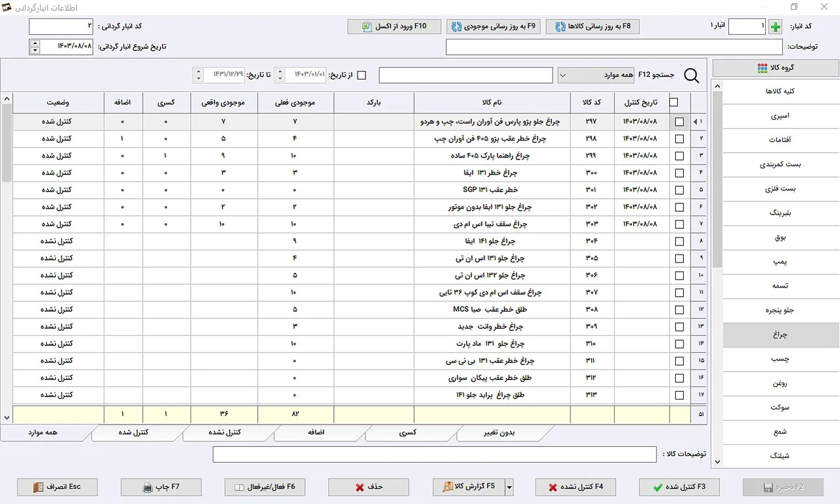
Task: Toggle the select-all checkbox in table header
Action: [x=673, y=102]
